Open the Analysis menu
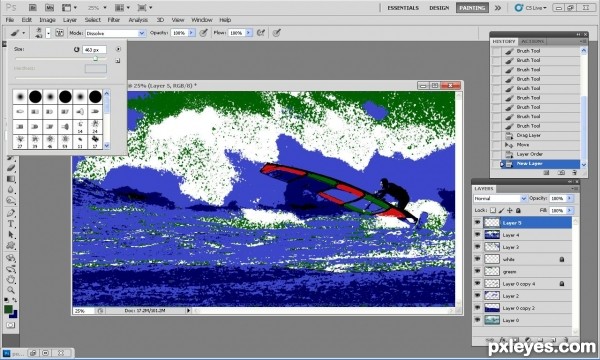Screen dimensions: 600x360 point(138,20)
